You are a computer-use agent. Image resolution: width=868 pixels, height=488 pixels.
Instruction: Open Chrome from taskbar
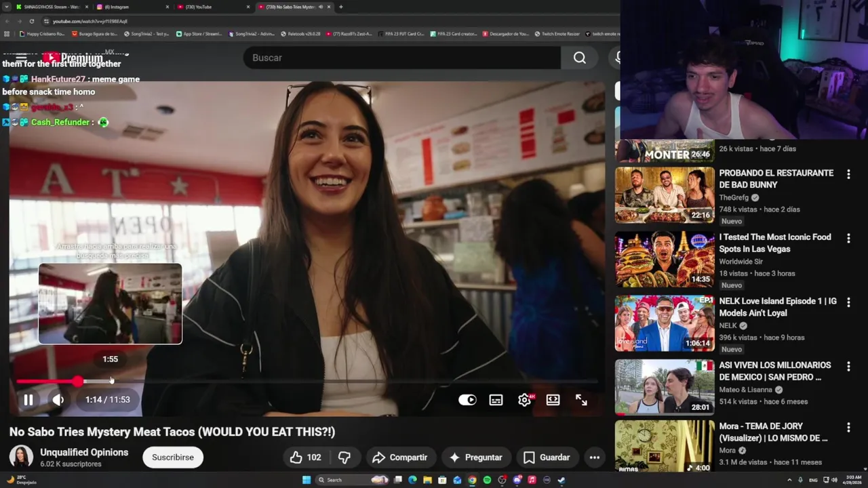(x=472, y=480)
